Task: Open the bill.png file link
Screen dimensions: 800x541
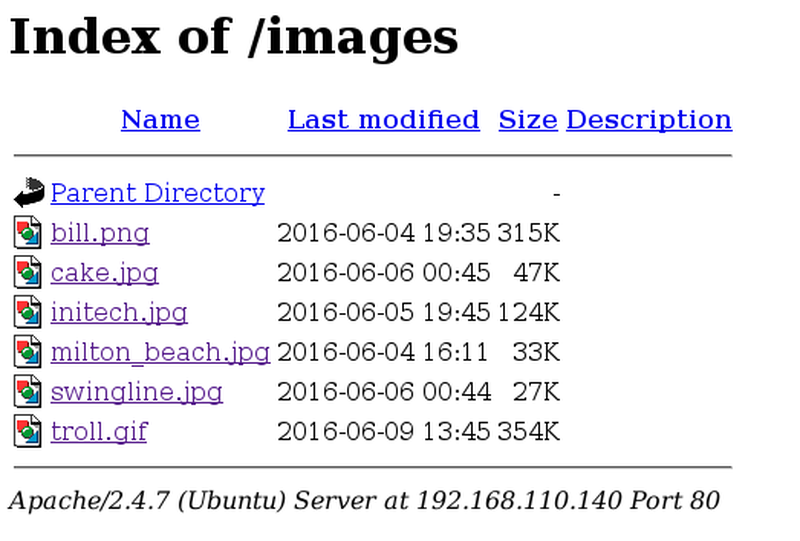Action: click(100, 233)
